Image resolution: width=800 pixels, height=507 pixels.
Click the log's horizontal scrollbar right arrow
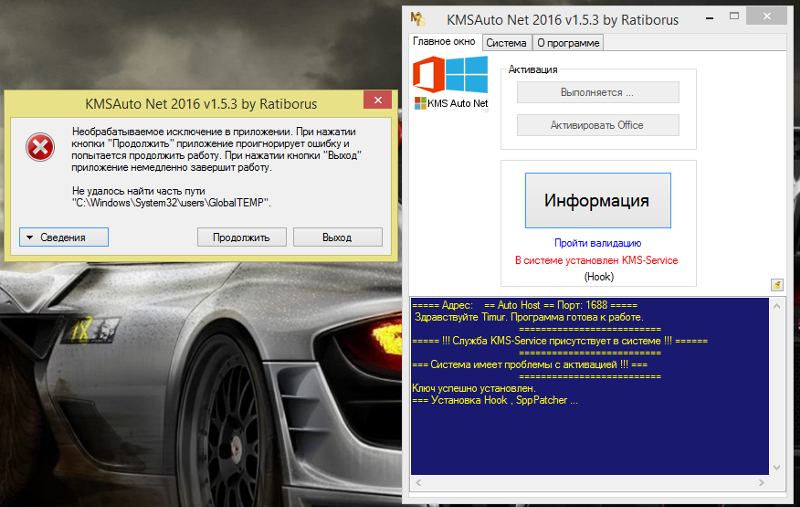[x=762, y=483]
